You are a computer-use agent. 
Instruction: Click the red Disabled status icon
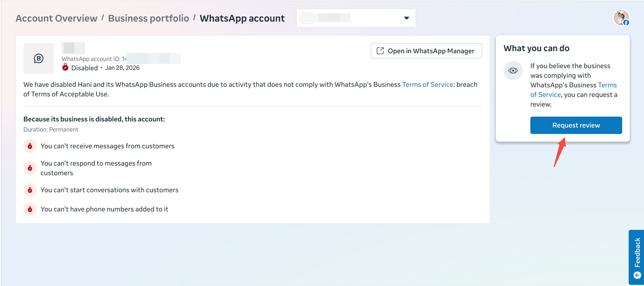point(65,67)
